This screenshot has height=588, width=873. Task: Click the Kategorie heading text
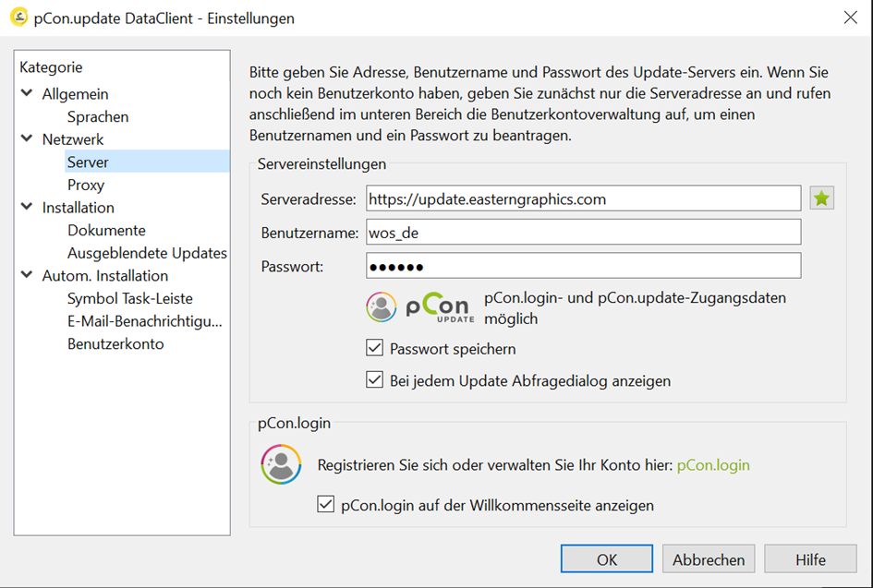[x=51, y=67]
